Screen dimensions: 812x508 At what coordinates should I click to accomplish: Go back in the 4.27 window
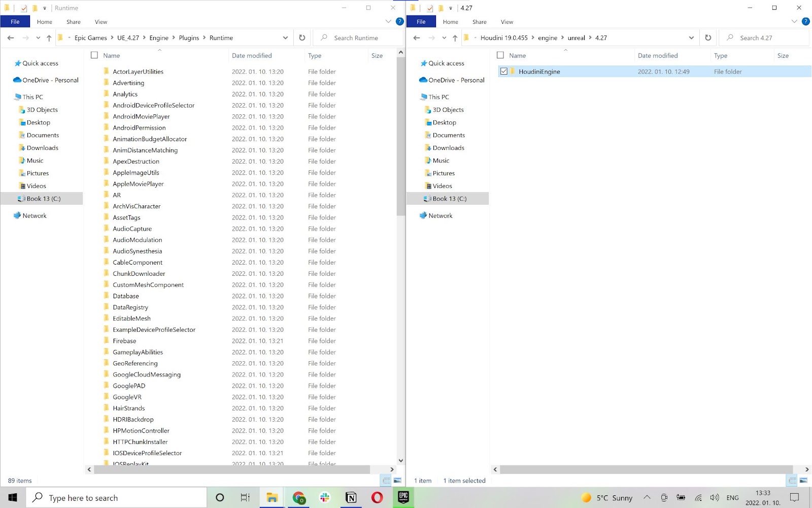click(417, 38)
